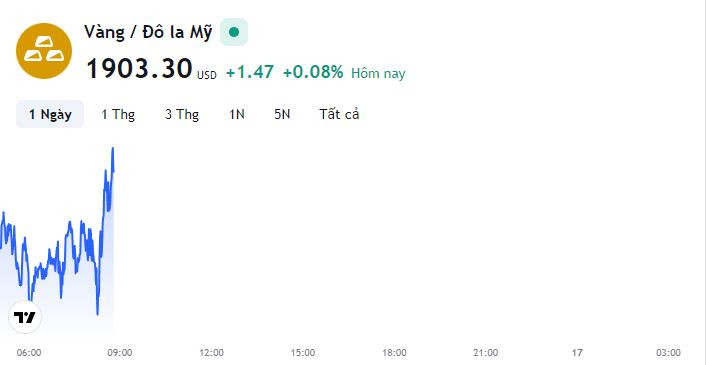Screen dimensions: 707x365
Task: Click the 18:00 time axis label
Action: click(x=394, y=352)
